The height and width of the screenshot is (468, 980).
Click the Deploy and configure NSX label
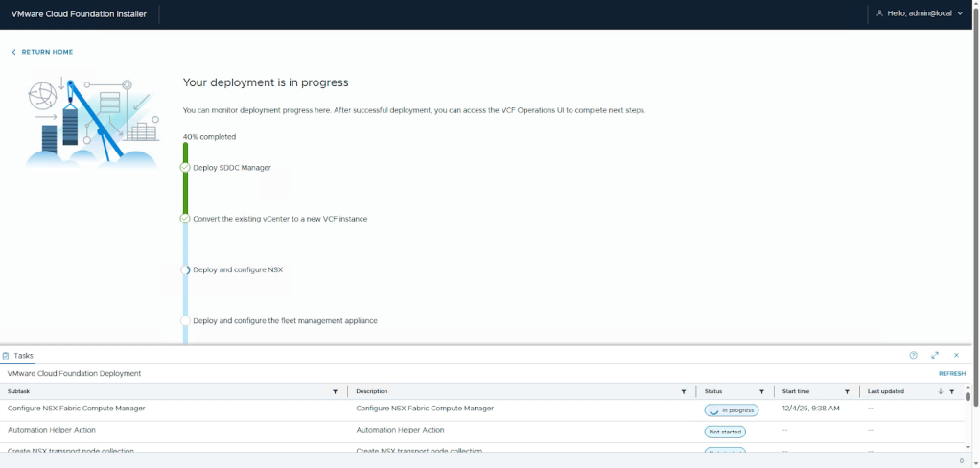pyautogui.click(x=238, y=269)
